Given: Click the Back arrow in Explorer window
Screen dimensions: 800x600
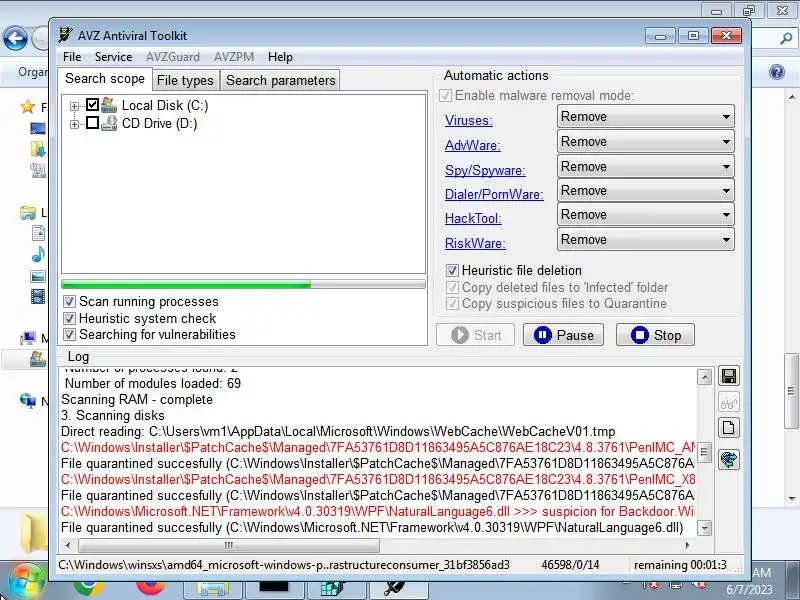Looking at the screenshot, I should click(15, 38).
